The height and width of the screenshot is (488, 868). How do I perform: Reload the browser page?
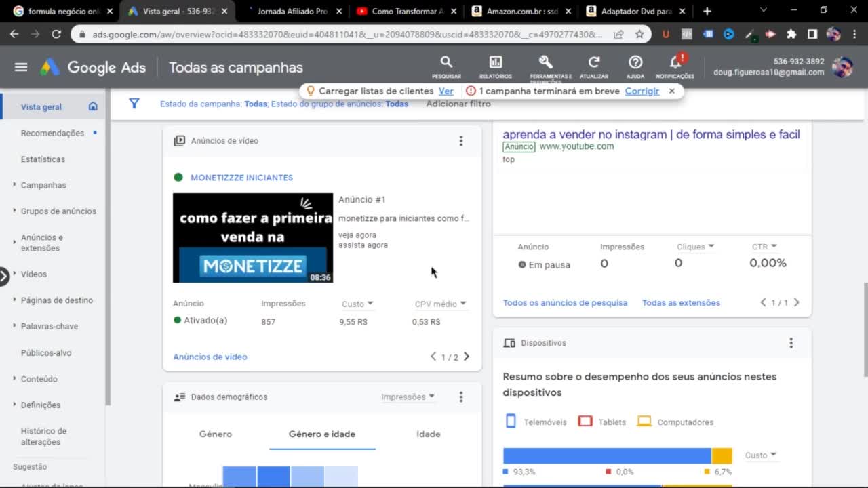coord(56,34)
